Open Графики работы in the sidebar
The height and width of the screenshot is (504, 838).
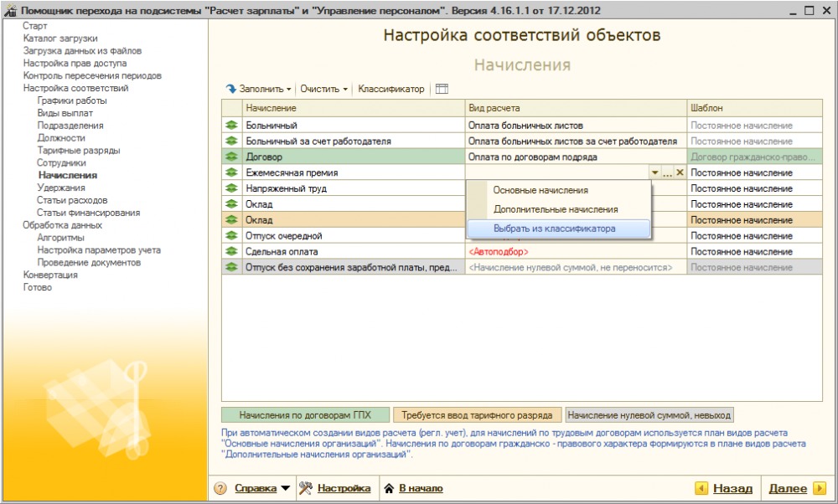point(71,100)
